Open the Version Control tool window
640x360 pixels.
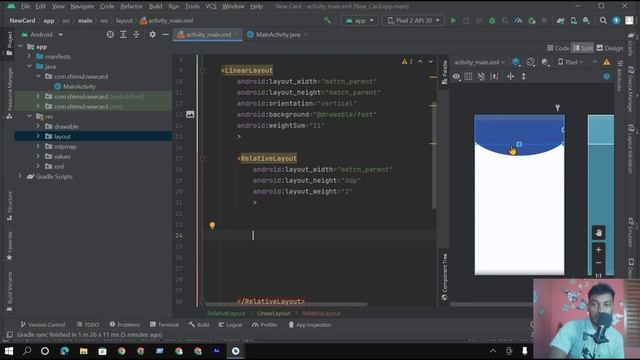43,324
